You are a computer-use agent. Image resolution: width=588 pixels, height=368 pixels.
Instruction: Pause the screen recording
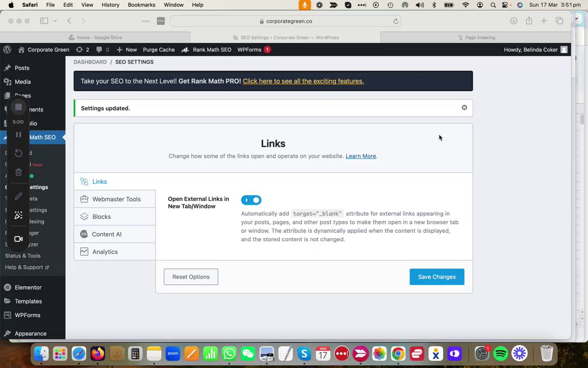pyautogui.click(x=18, y=134)
